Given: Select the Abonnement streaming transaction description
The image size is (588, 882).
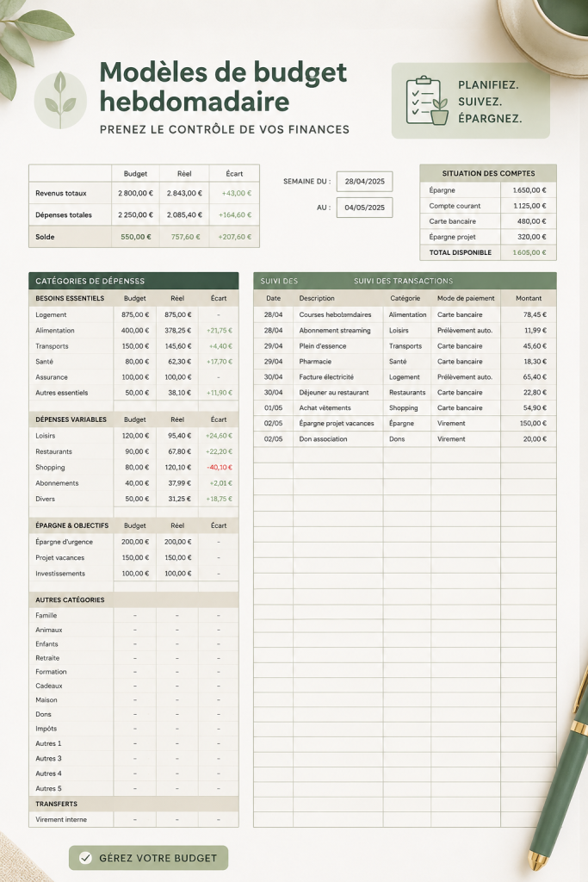Looking at the screenshot, I should click(335, 331).
